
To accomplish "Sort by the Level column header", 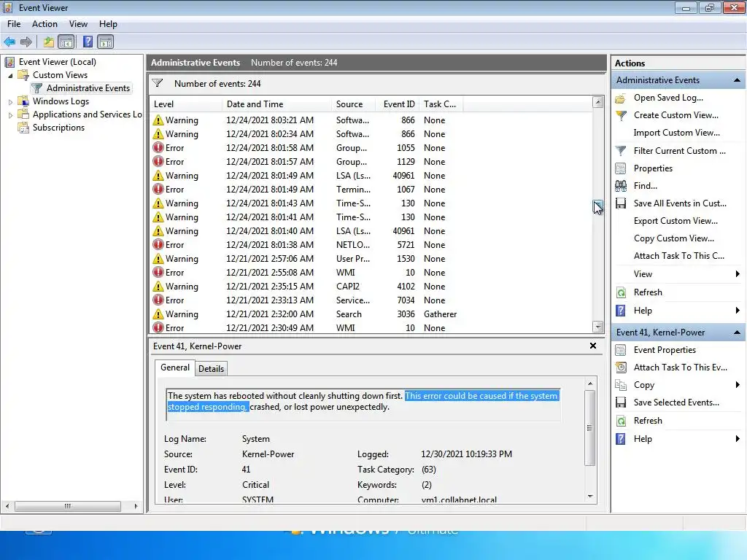I will click(x=186, y=104).
